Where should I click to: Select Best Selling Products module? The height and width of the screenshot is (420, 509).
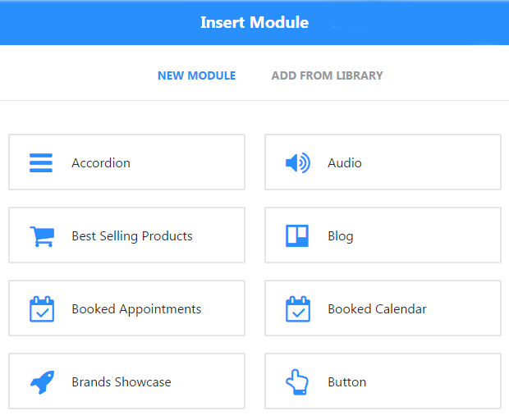coord(127,235)
